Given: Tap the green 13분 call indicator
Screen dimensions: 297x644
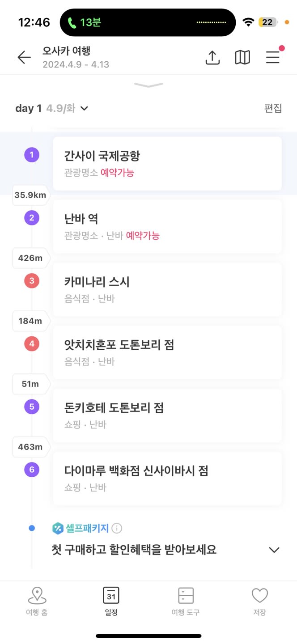Looking at the screenshot, I should pos(85,22).
